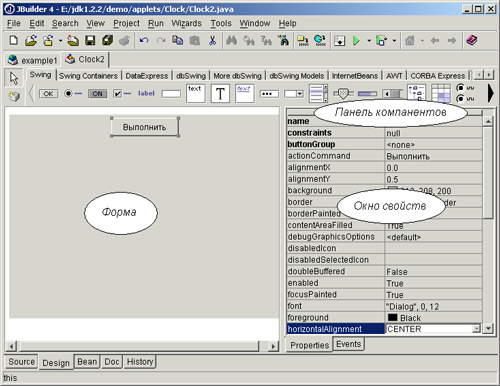
Task: Open the Wizards menu
Action: (x=186, y=24)
